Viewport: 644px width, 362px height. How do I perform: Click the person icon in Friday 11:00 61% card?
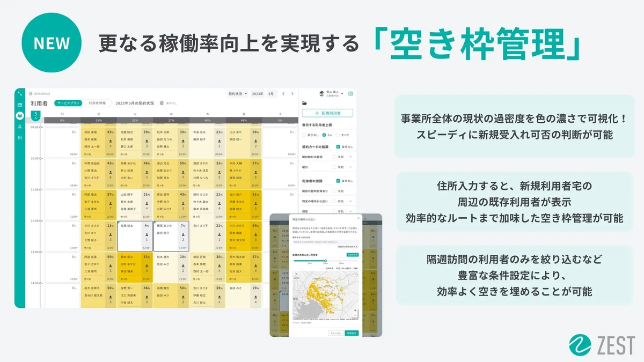pos(255,204)
